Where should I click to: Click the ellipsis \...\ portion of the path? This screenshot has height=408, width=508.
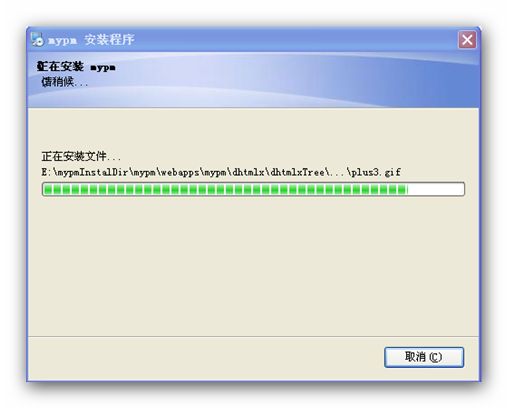coord(338,172)
